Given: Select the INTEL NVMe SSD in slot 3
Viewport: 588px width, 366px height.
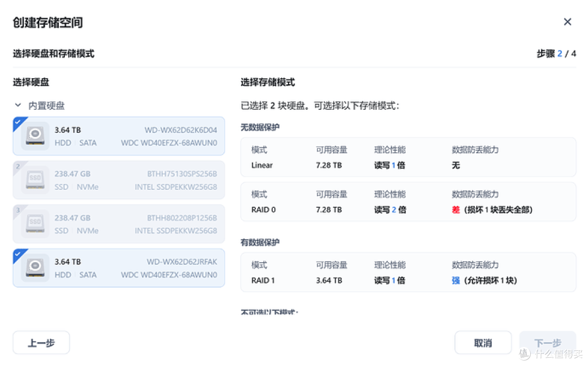Looking at the screenshot, I should click(119, 224).
